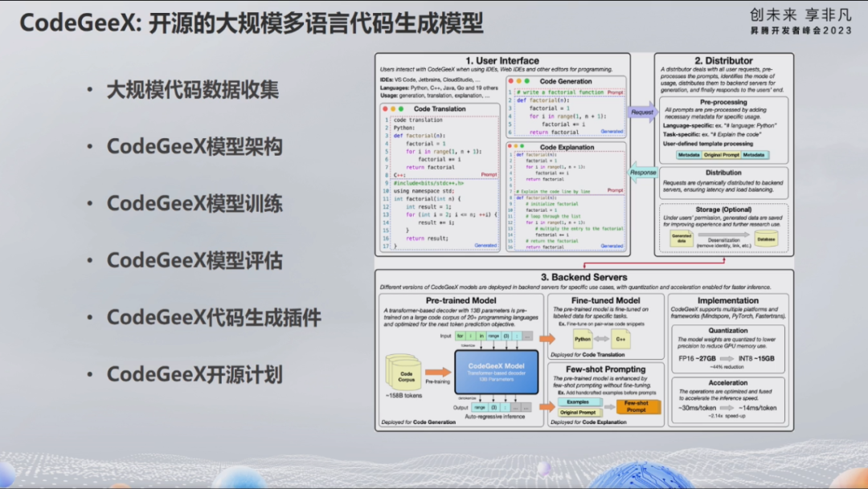
Task: Click the 'Storage (Optional)' heading
Action: coord(723,210)
